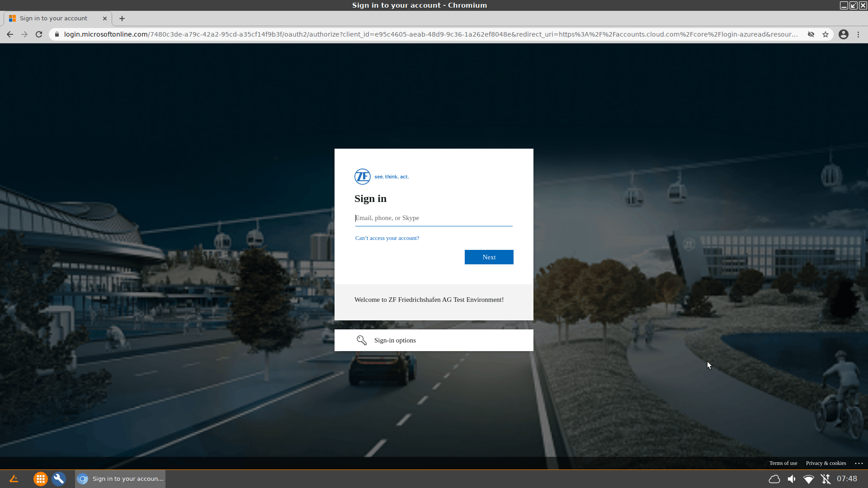Launch the wrench settings tool in taskbar

tap(59, 479)
